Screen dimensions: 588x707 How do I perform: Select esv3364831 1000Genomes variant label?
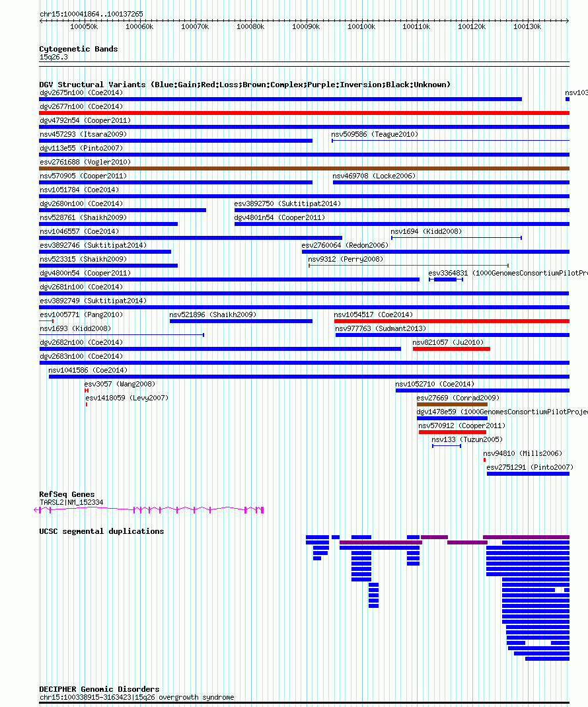[508, 274]
